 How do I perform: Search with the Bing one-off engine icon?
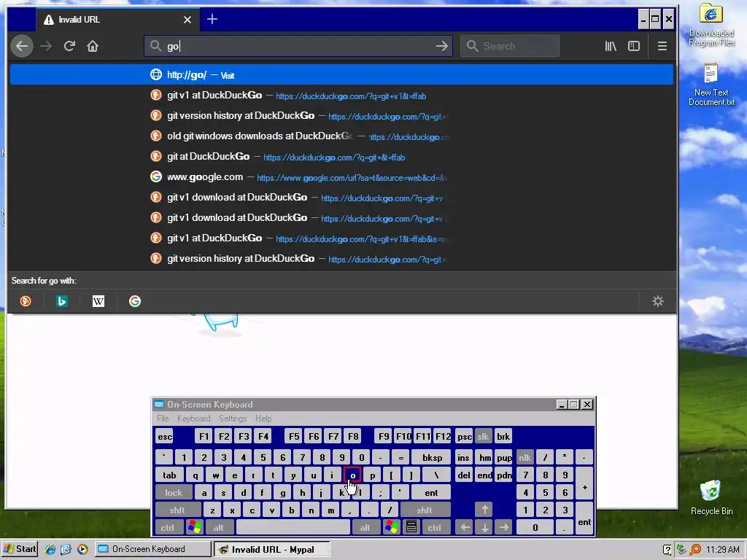tap(61, 301)
